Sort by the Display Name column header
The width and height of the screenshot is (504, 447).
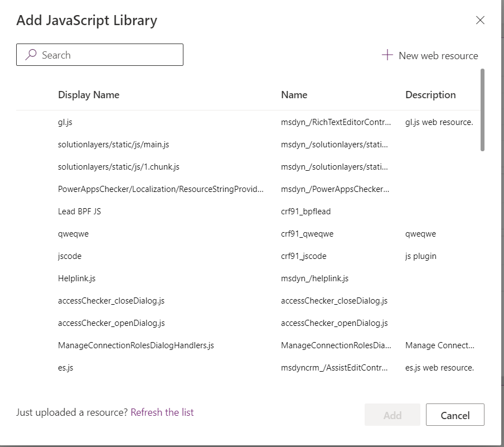click(x=88, y=95)
